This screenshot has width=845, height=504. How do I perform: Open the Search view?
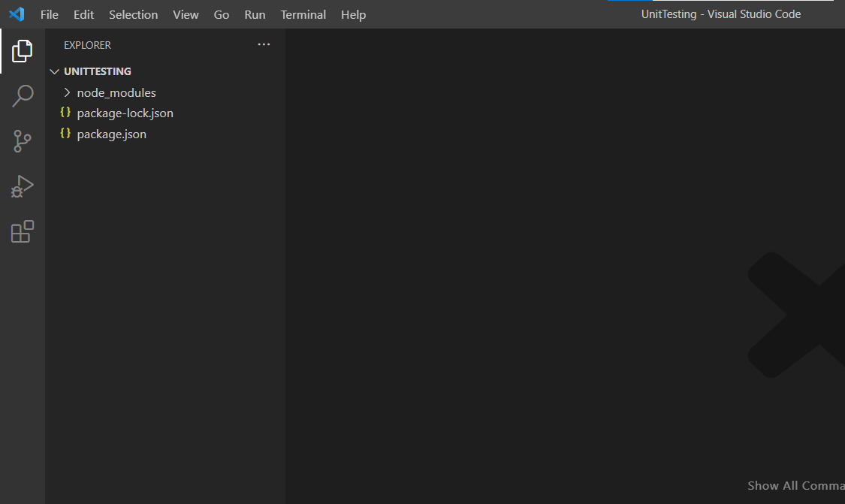click(22, 96)
